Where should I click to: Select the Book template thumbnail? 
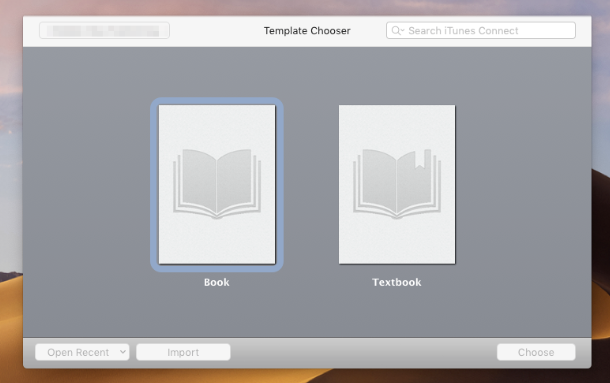(x=217, y=184)
